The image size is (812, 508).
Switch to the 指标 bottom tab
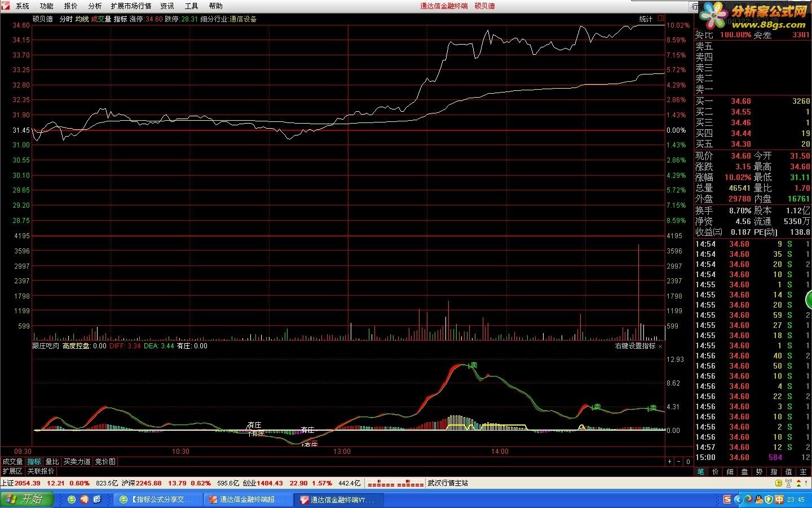(34, 462)
